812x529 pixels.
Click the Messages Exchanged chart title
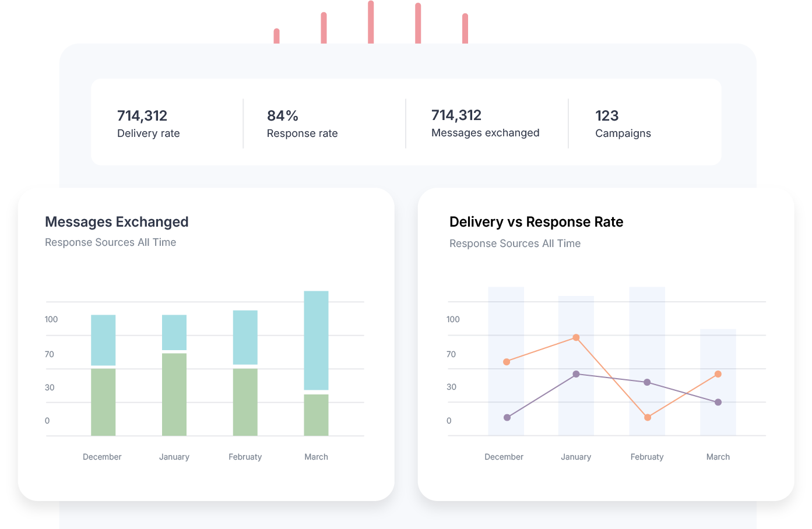pos(117,222)
